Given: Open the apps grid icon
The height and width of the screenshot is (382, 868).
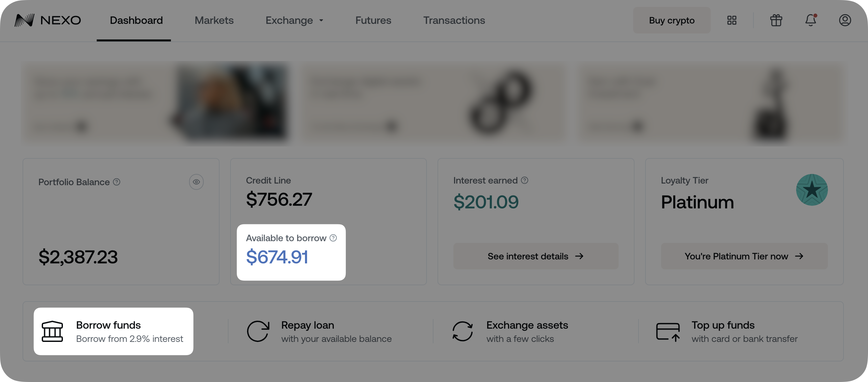Looking at the screenshot, I should coord(732,21).
